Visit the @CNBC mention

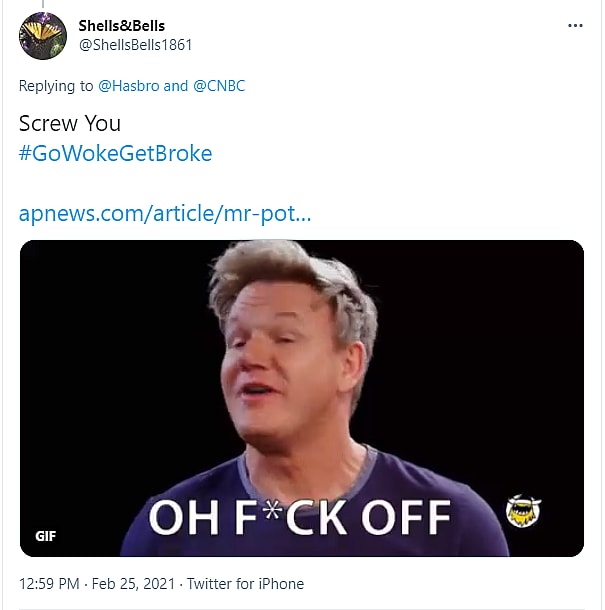coord(219,86)
